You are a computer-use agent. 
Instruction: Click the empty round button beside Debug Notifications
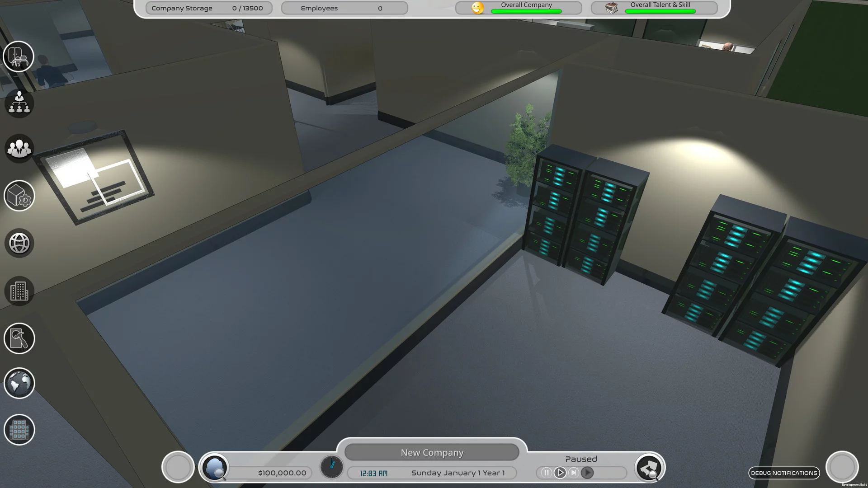click(842, 467)
